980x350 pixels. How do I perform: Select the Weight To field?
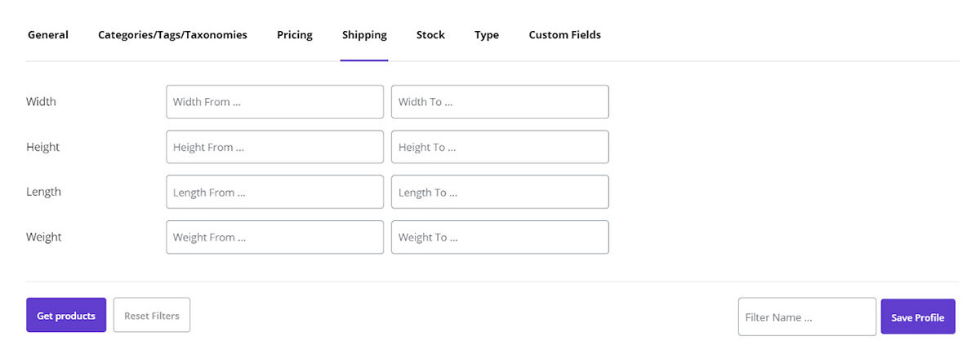(x=500, y=237)
